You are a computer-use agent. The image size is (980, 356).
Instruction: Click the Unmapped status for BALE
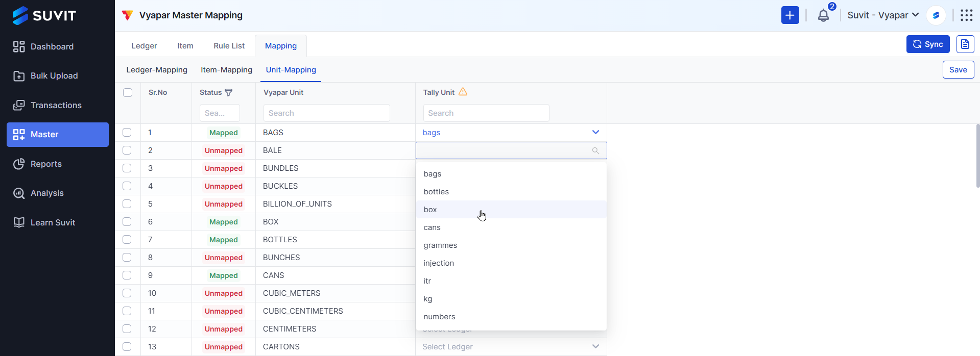pyautogui.click(x=224, y=150)
